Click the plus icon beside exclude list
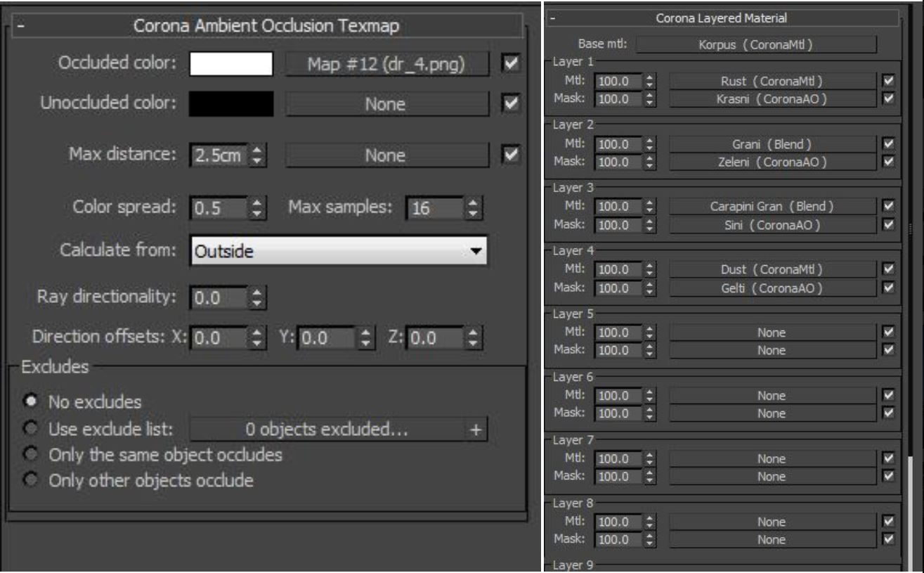The image size is (924, 573). click(x=476, y=430)
